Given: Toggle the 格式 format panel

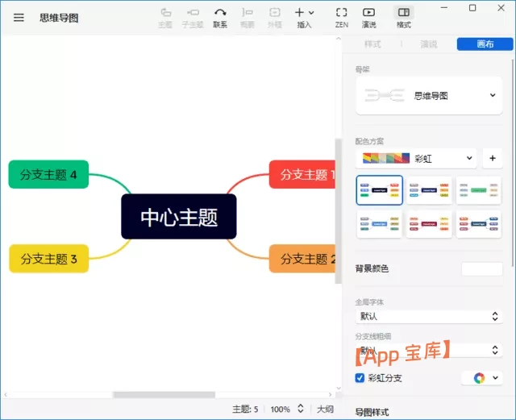Looking at the screenshot, I should [x=404, y=18].
